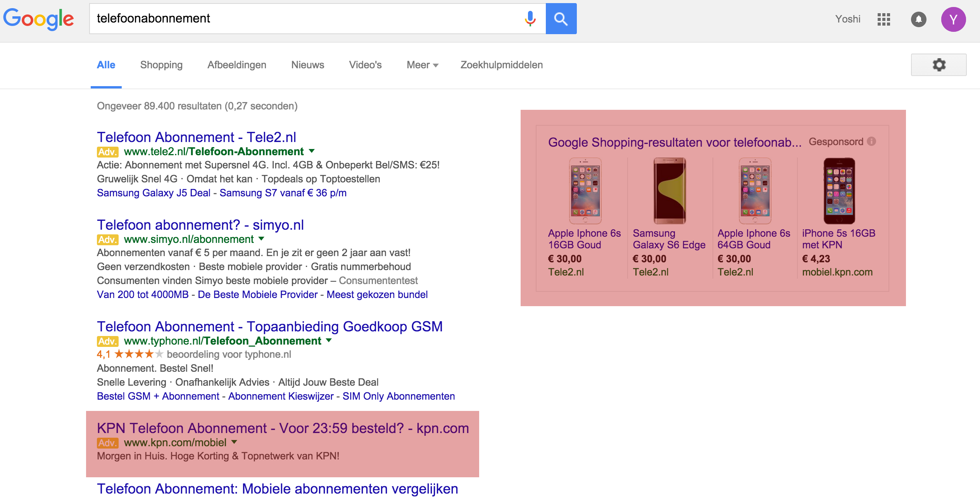Open De Beste Mobiele Provider sitelink
The height and width of the screenshot is (499, 980).
click(x=257, y=295)
